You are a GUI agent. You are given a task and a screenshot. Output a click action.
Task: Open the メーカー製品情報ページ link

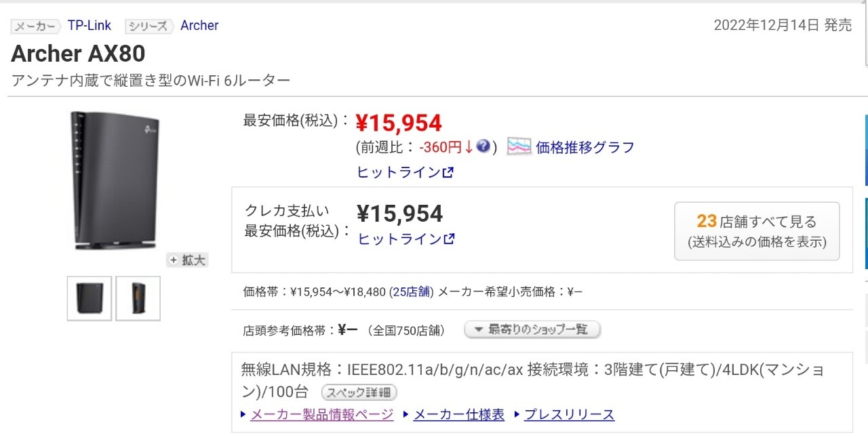point(321,415)
